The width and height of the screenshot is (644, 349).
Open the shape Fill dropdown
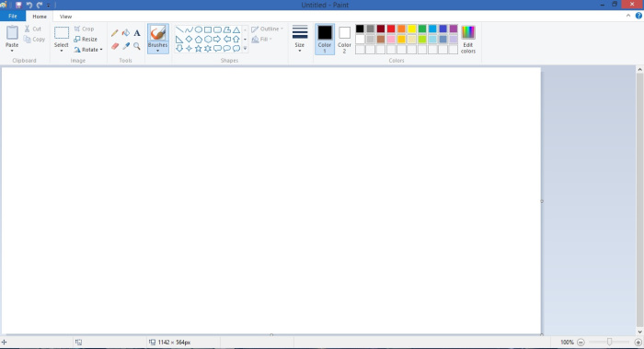coord(261,39)
